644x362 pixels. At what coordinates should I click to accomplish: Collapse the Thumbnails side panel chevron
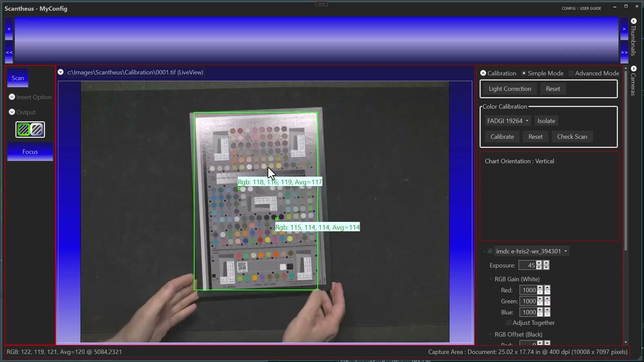tap(633, 21)
